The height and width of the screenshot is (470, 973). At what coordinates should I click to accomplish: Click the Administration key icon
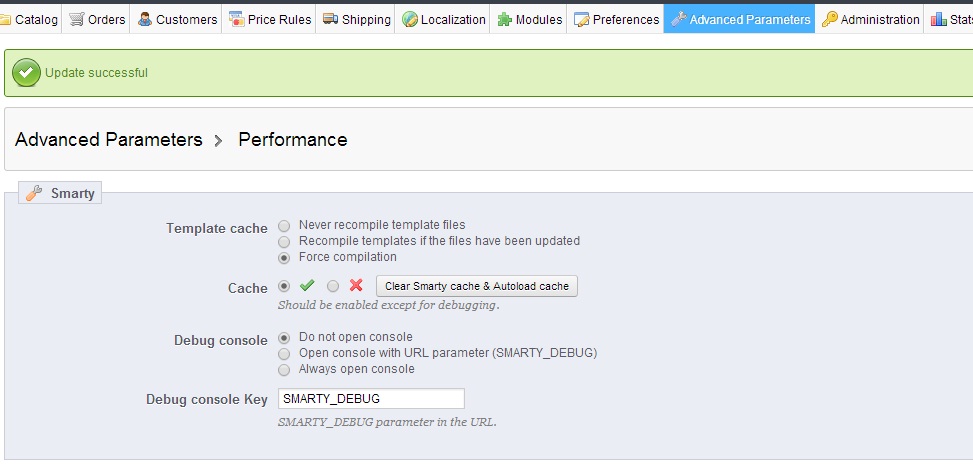click(x=830, y=19)
